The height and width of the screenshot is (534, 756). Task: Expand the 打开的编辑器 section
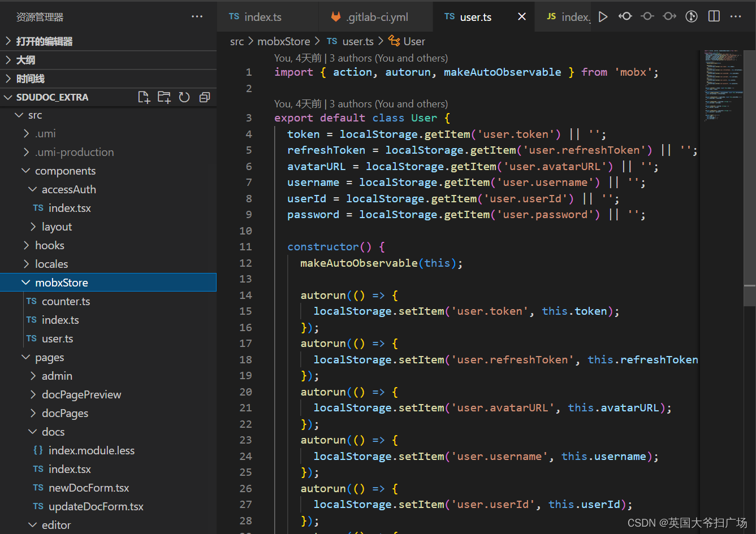pyautogui.click(x=108, y=41)
